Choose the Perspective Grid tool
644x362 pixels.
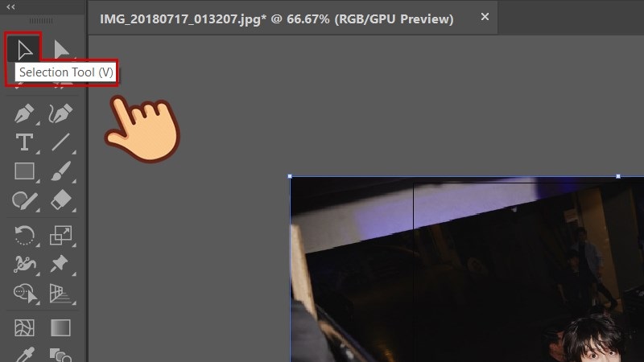61,293
